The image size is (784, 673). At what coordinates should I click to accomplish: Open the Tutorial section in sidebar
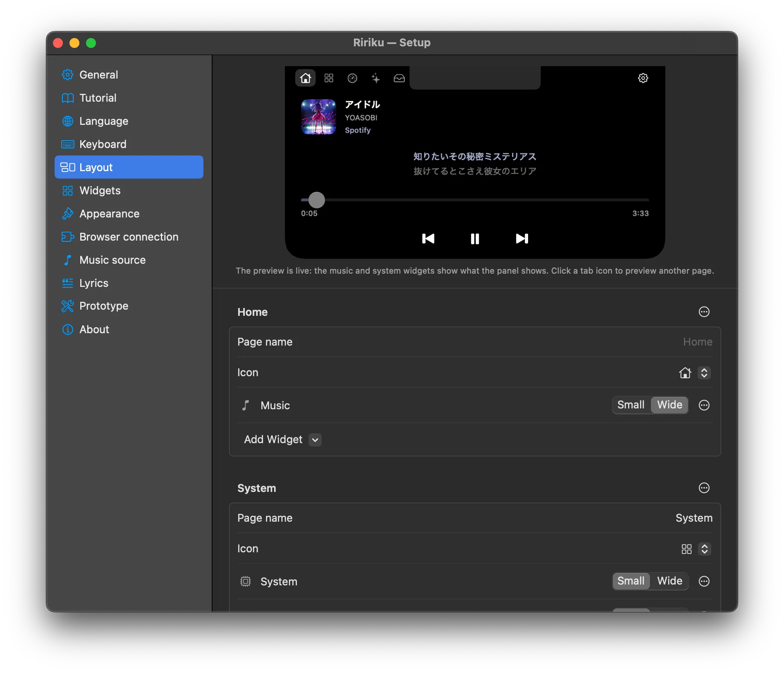point(129,98)
